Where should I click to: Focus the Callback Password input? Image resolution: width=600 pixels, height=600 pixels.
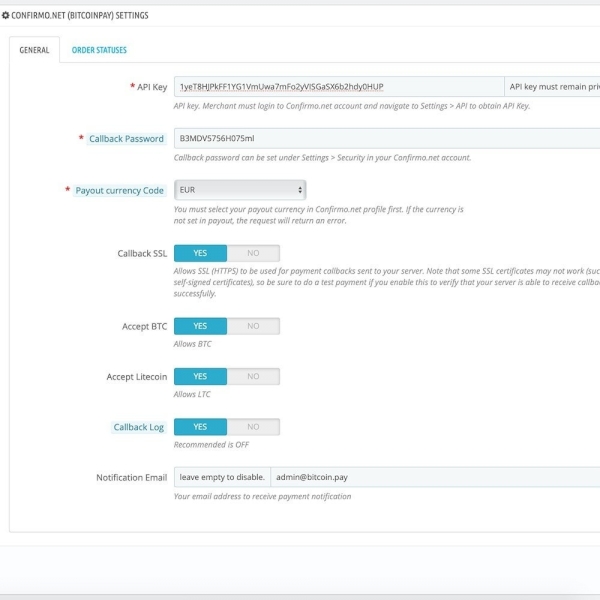coord(387,139)
